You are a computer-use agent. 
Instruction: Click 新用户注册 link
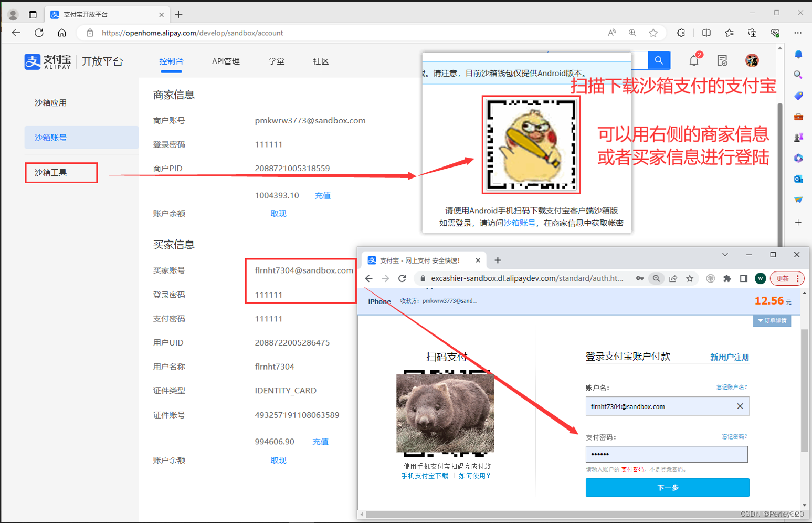click(730, 357)
